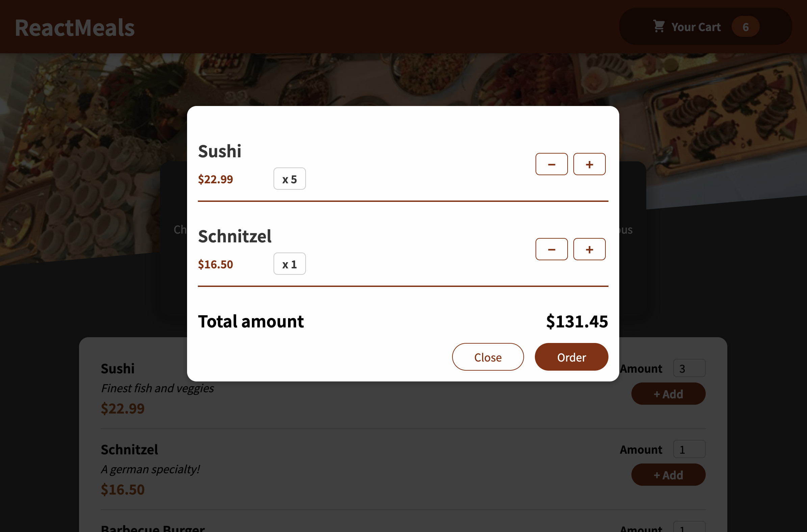
Task: Click the Total amount value $131.45
Action: point(577,321)
